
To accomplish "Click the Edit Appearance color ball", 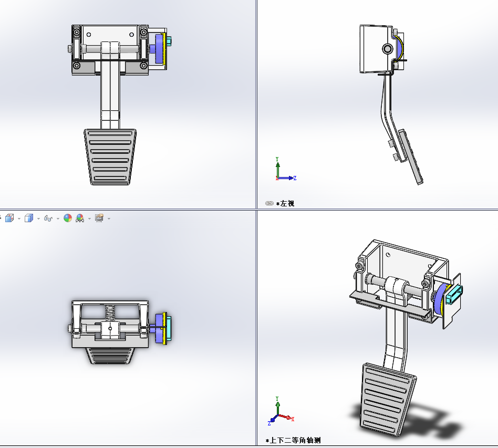I will coord(68,218).
